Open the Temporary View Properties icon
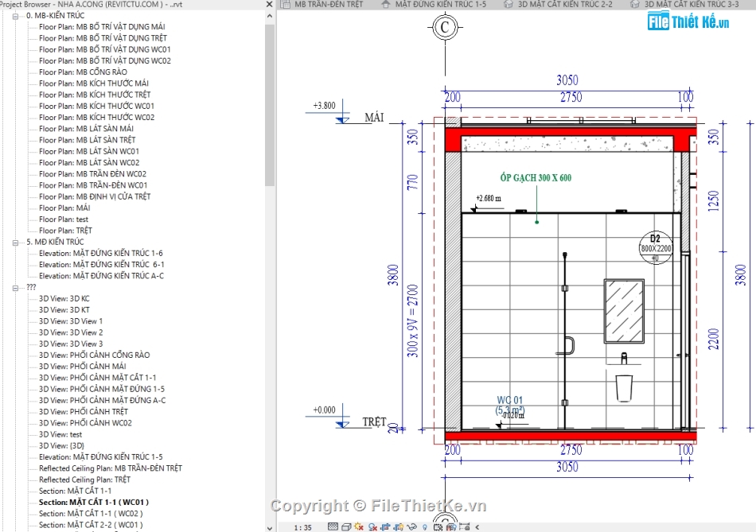This screenshot has height=532, width=756. point(438,527)
